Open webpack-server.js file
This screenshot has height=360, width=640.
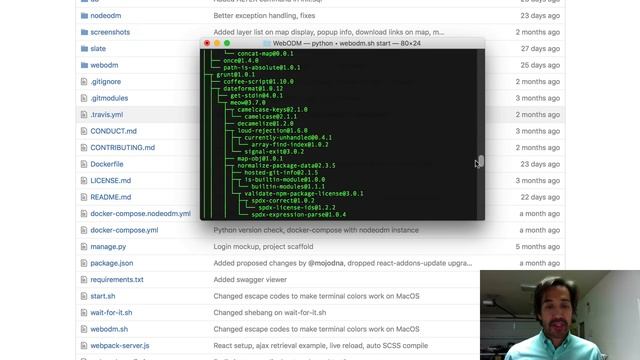pyautogui.click(x=120, y=346)
